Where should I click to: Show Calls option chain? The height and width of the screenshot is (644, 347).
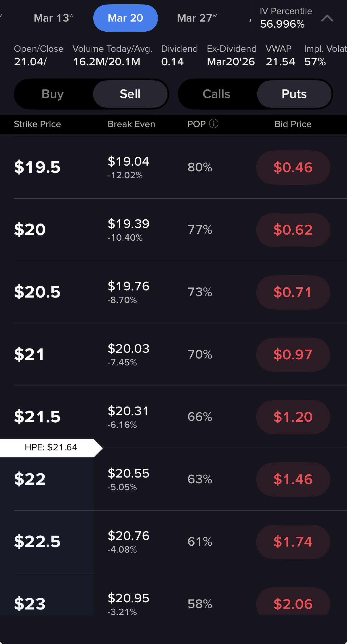(x=216, y=94)
